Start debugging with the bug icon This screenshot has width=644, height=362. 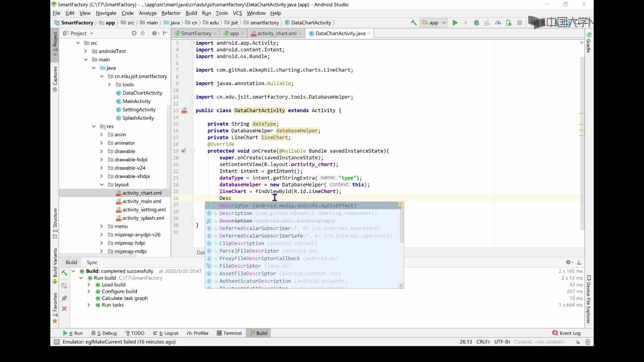476,23
